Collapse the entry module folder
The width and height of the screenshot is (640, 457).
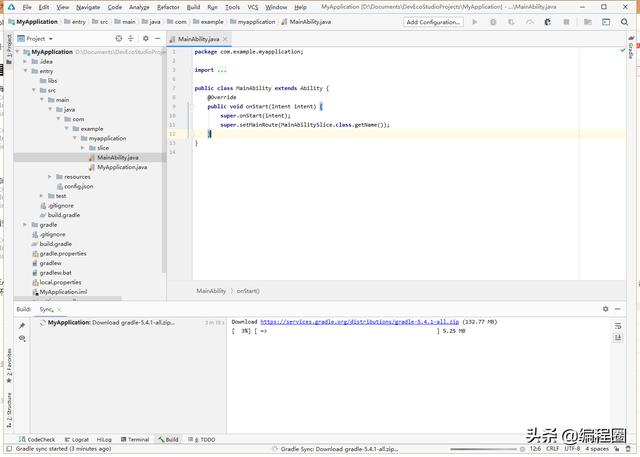[25, 71]
